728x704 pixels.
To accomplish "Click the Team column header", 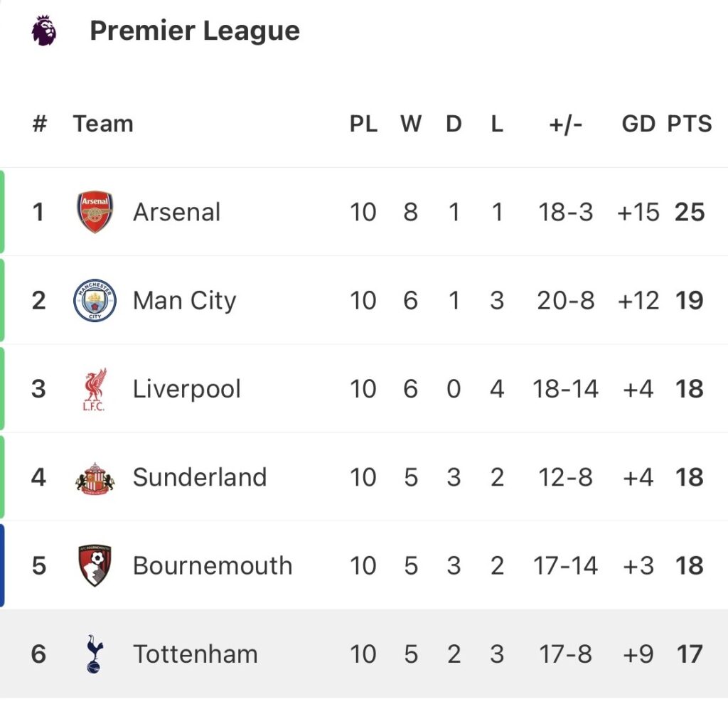I will pyautogui.click(x=103, y=124).
